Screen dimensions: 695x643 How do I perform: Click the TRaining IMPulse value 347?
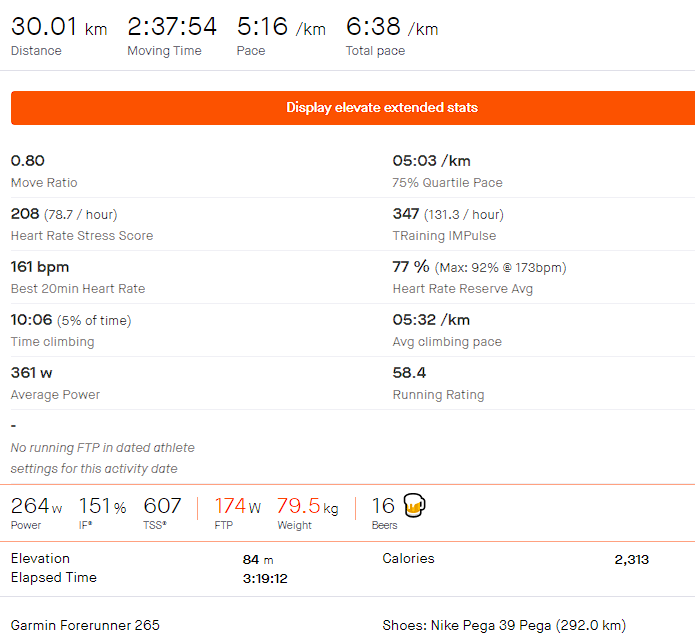[406, 214]
